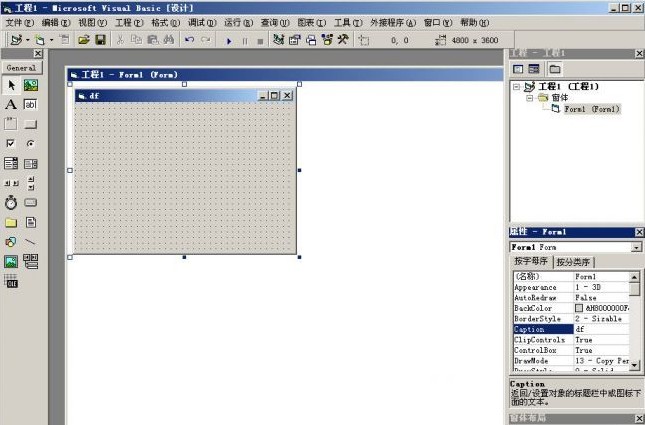Open the 视图 menu
645x425 pixels.
[92, 23]
